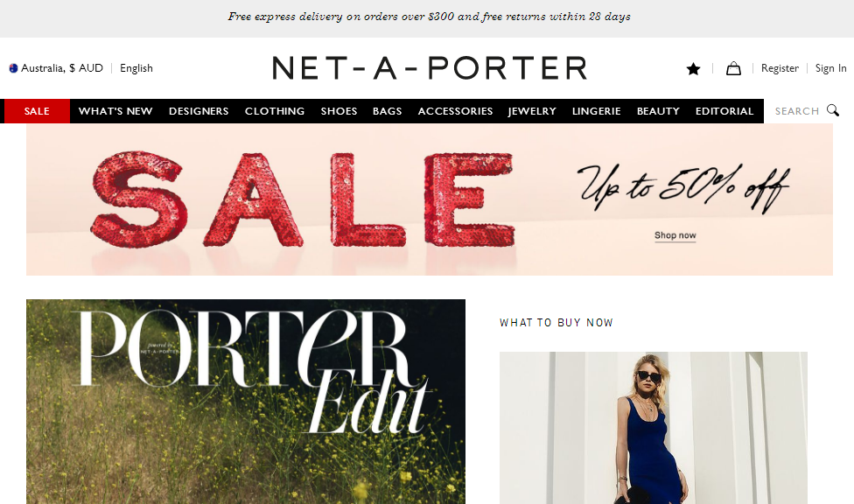Click the Australian flag icon
Image resolution: width=854 pixels, height=504 pixels.
[14, 68]
